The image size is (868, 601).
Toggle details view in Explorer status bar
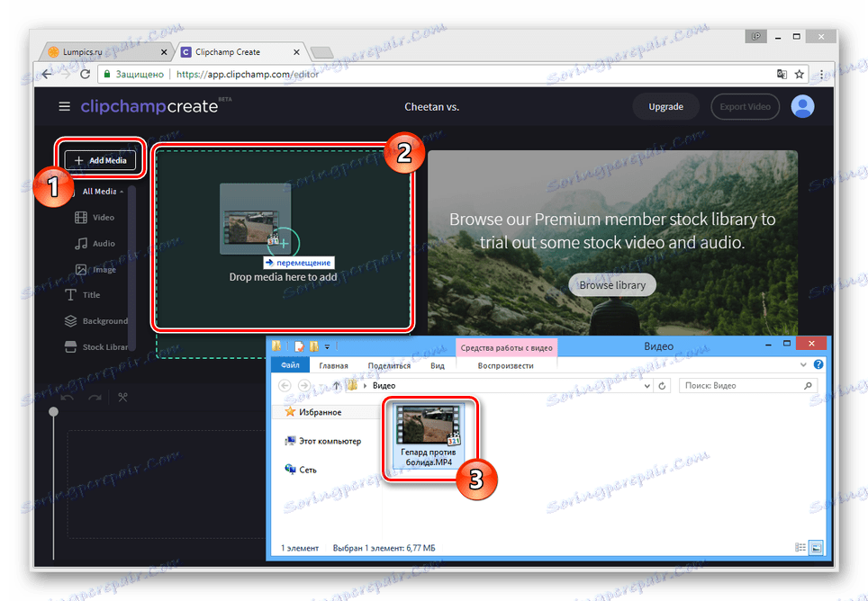point(800,547)
